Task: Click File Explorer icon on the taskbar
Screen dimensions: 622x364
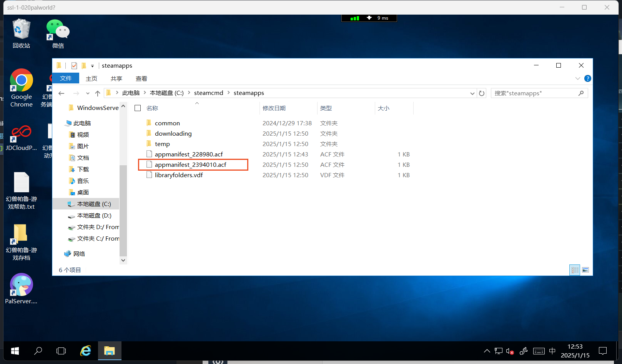Action: tap(110, 351)
